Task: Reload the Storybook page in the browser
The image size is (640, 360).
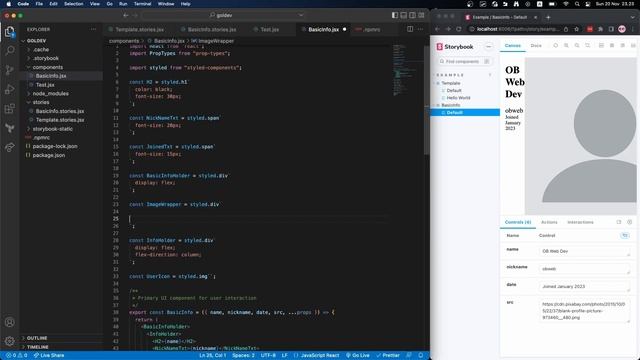Action: 459,29
